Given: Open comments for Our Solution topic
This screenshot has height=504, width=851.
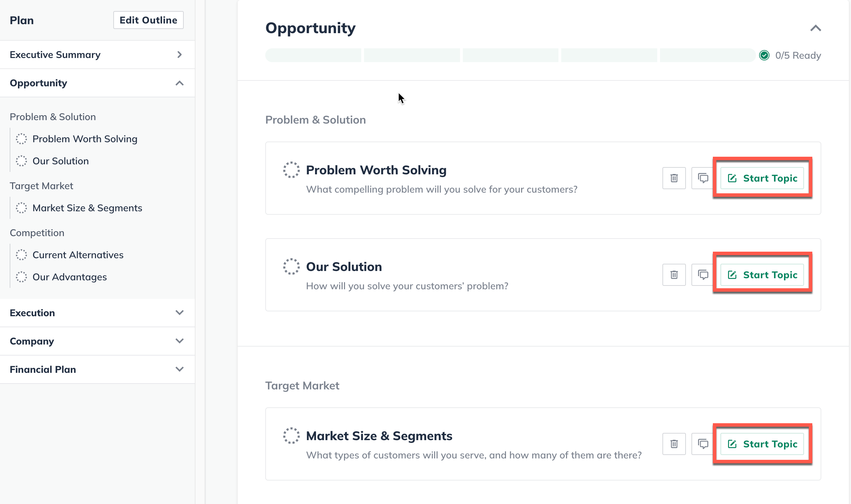Looking at the screenshot, I should coord(702,275).
